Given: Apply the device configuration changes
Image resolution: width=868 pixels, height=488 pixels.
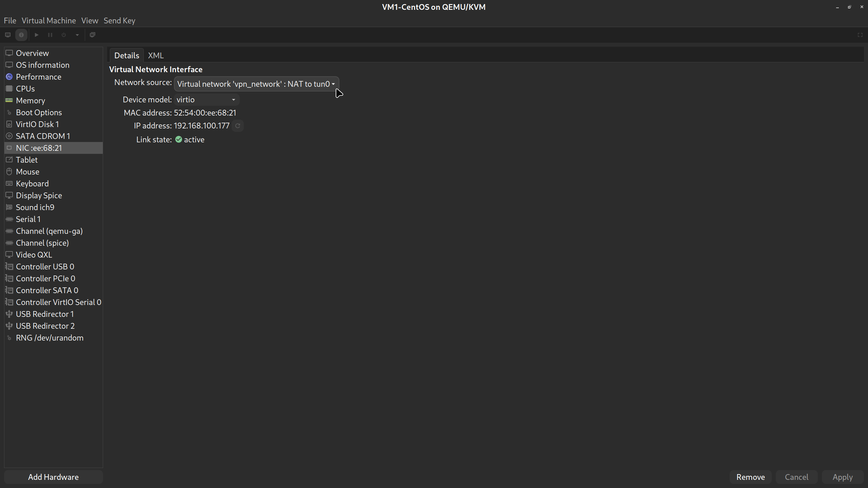Looking at the screenshot, I should 842,477.
